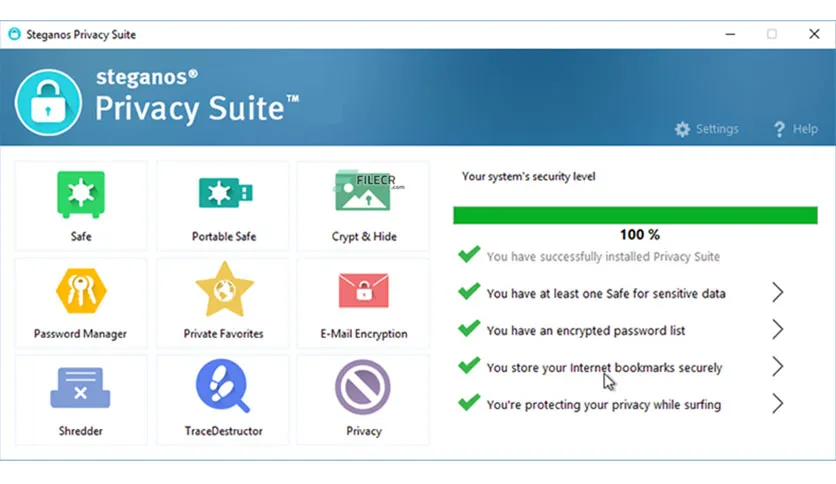Expand the privacy while surfing arrow
The height and width of the screenshot is (484, 836).
(777, 404)
